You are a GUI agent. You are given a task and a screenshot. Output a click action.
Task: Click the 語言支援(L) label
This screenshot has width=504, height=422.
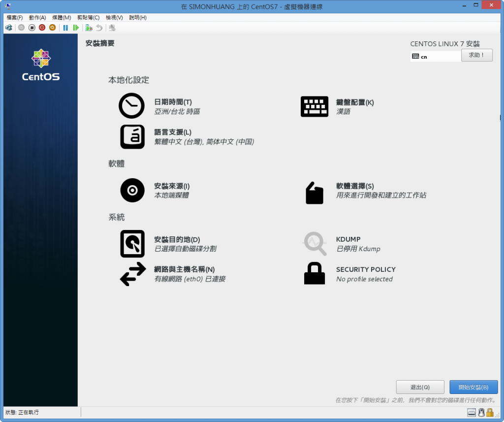173,132
